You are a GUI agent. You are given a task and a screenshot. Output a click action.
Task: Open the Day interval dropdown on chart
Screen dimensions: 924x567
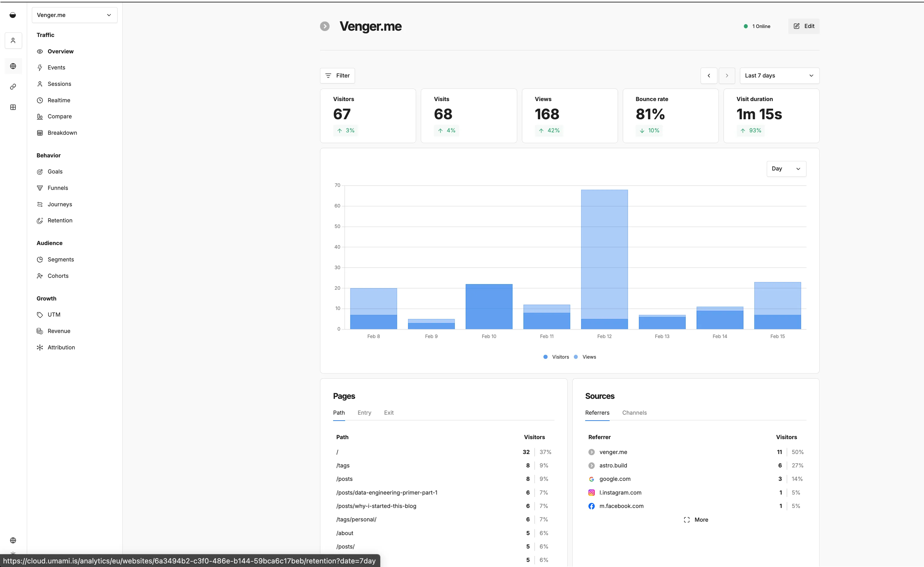coord(786,169)
